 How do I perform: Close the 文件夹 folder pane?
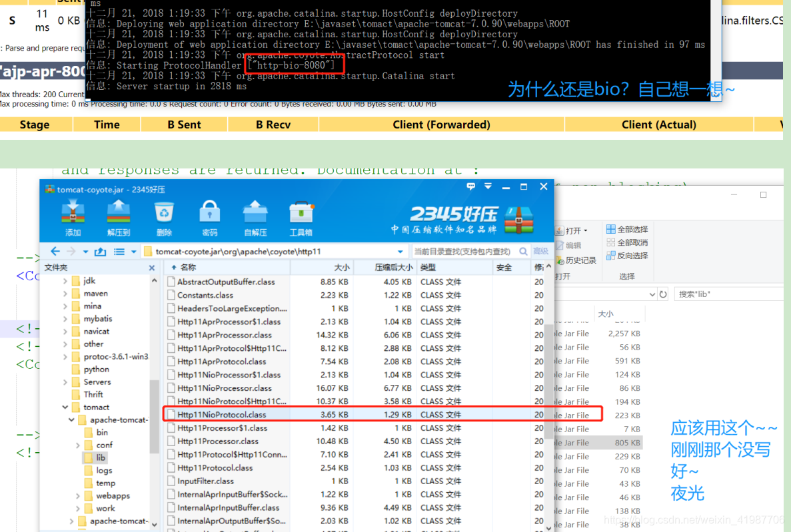(x=152, y=268)
